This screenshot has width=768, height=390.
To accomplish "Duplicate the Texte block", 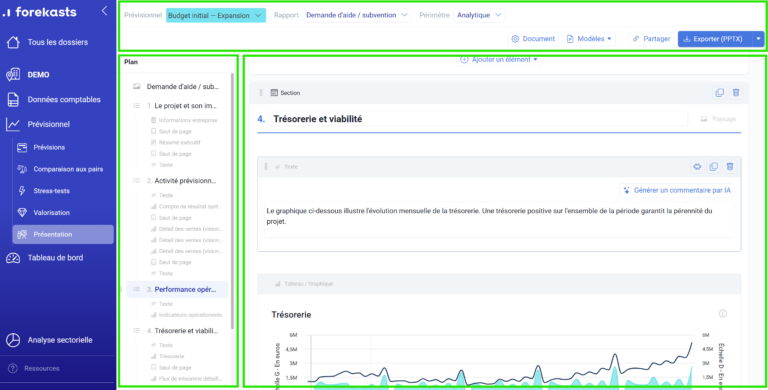I will pos(714,167).
